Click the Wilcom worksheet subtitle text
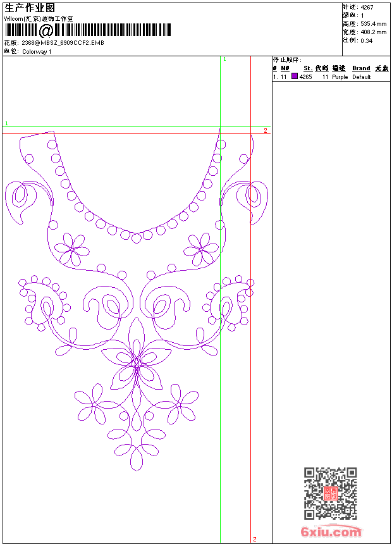The image size is (392, 544). point(39,19)
